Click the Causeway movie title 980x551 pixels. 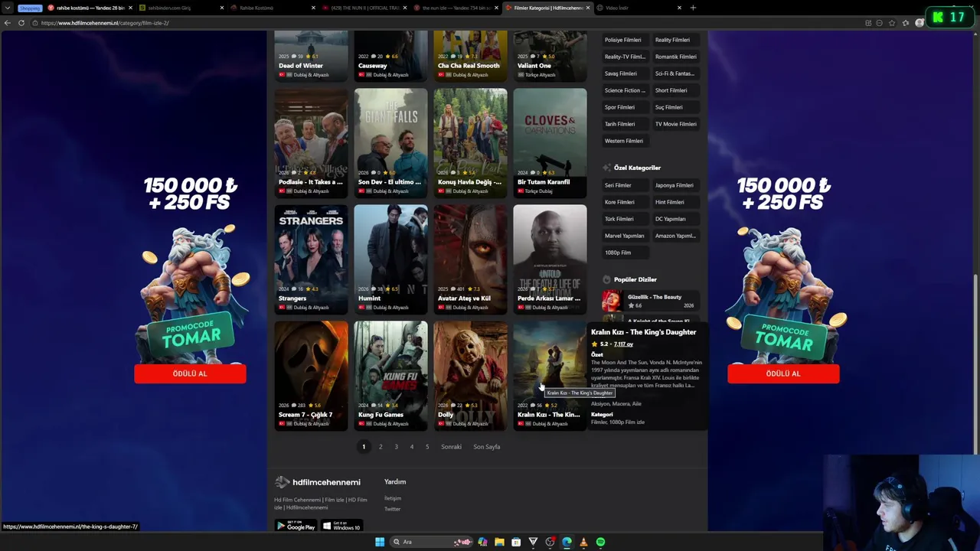pyautogui.click(x=373, y=66)
